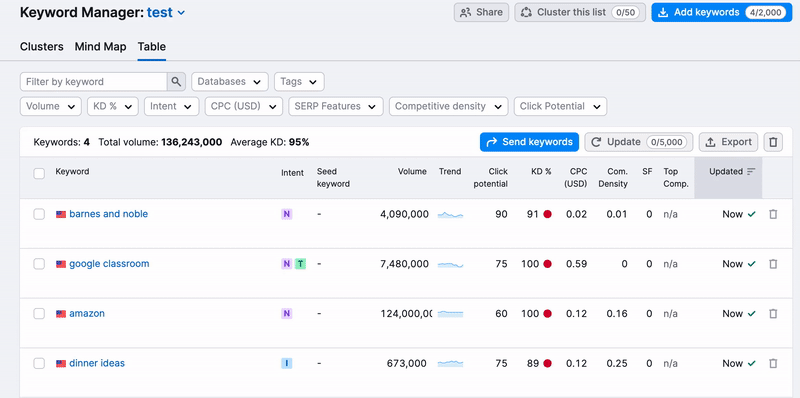This screenshot has width=800, height=398.
Task: Check the barnes and noble row checkbox
Action: click(x=39, y=214)
